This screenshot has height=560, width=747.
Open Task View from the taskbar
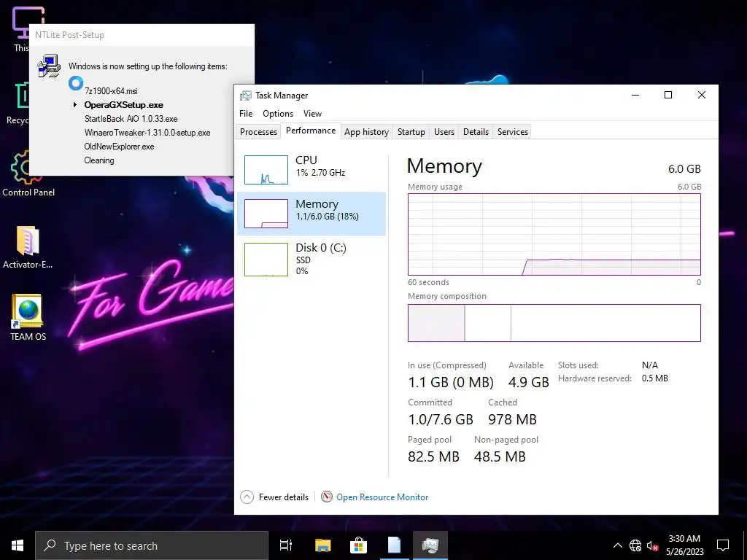tap(286, 545)
